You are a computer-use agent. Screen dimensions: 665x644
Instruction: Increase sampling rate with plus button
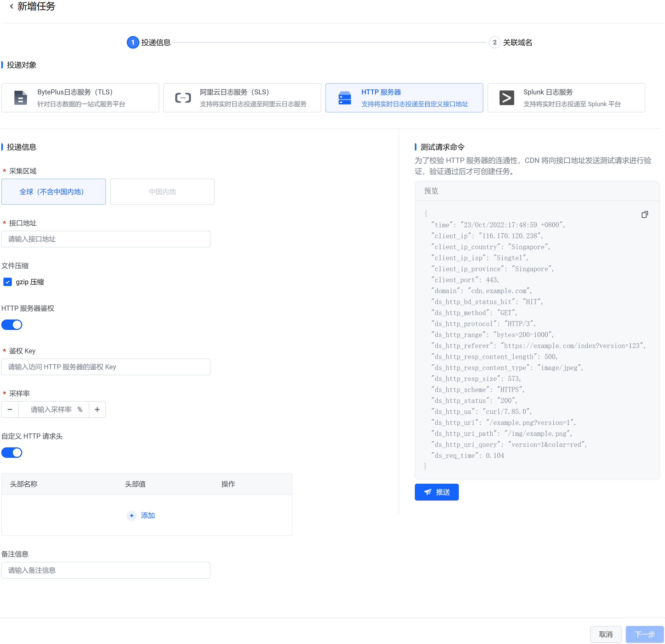97,409
